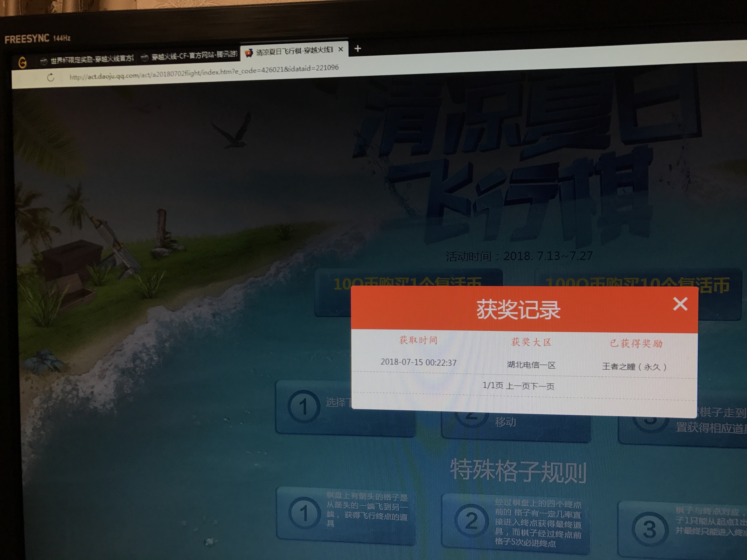Click 上一页 previous page link

tap(517, 386)
